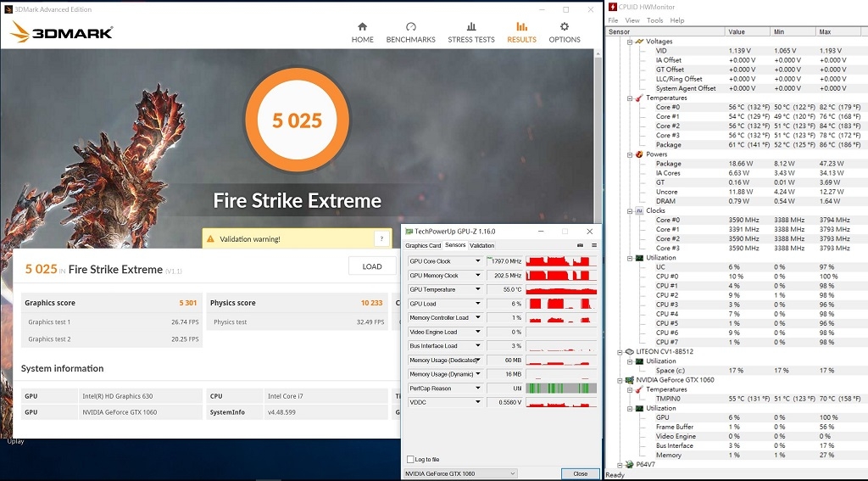Click the GPU Temperature graph in GPU-Z
The height and width of the screenshot is (481, 868).
pos(561,289)
